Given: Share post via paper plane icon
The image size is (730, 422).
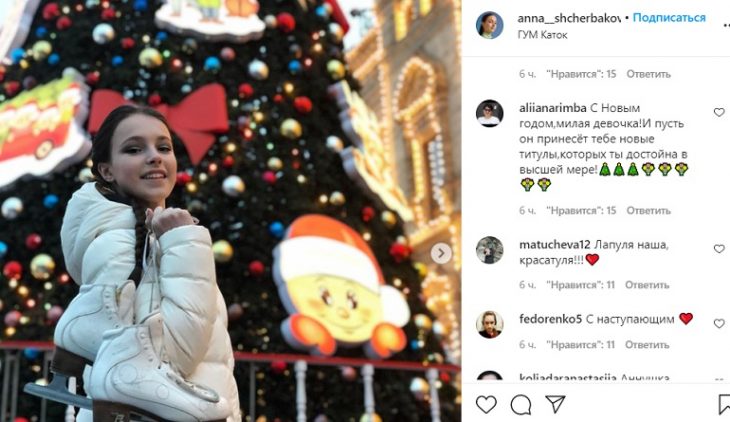Looking at the screenshot, I should 555,404.
